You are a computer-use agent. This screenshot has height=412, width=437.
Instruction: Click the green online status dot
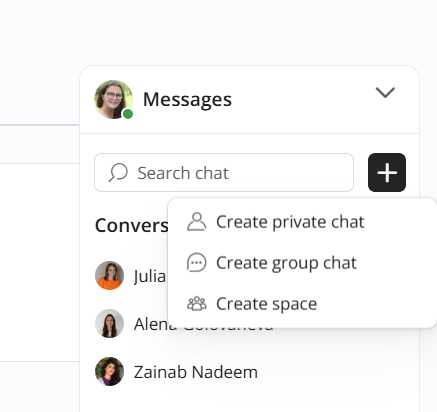point(128,114)
